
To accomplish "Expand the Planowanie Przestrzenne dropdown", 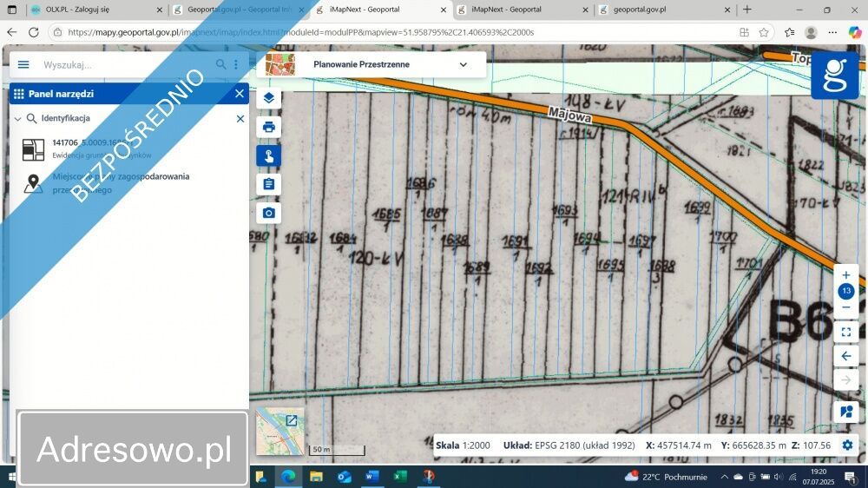I will tap(463, 64).
